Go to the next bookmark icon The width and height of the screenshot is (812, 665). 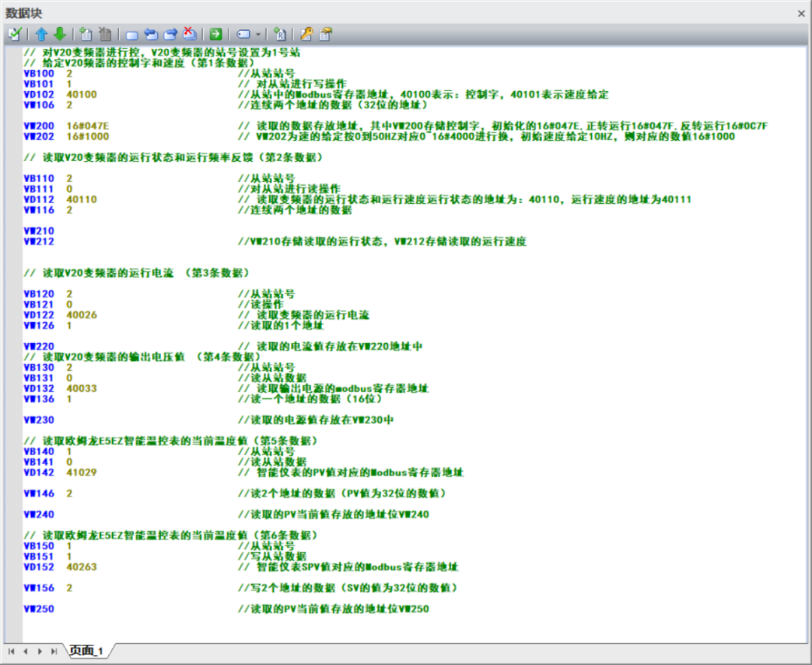pyautogui.click(x=170, y=34)
